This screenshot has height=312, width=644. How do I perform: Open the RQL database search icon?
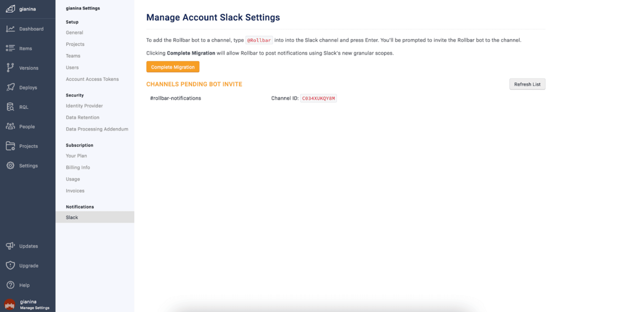pyautogui.click(x=10, y=107)
